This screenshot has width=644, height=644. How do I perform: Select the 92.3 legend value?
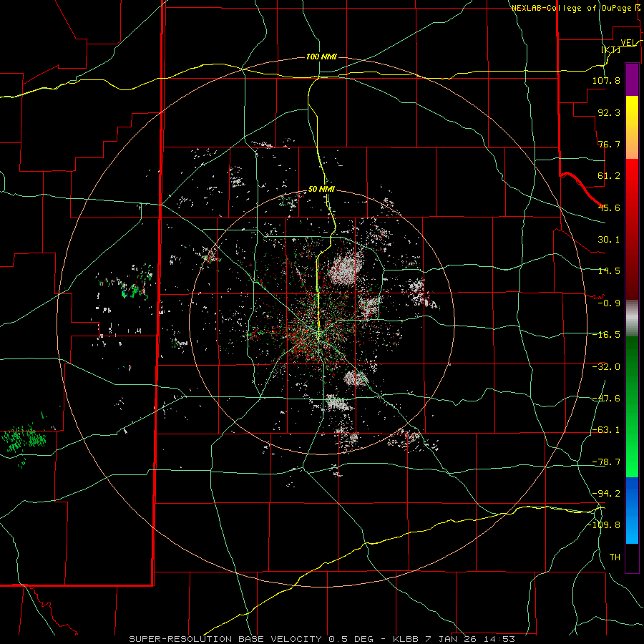(609, 112)
